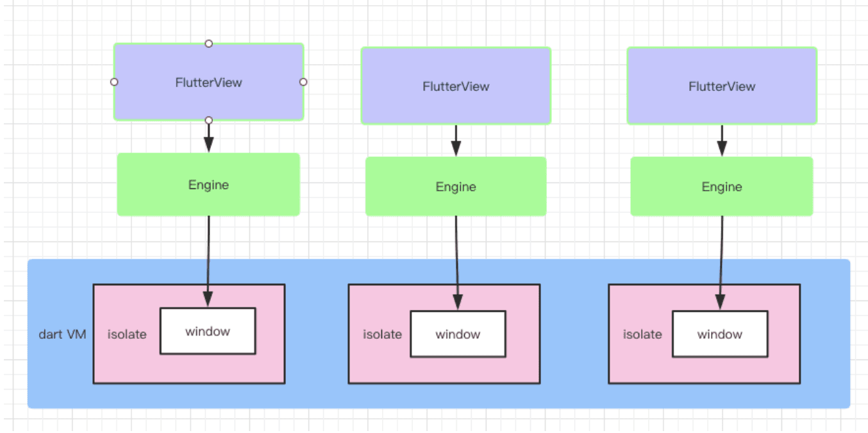This screenshot has height=433, width=868.
Task: Click the dart VM label
Action: click(63, 334)
